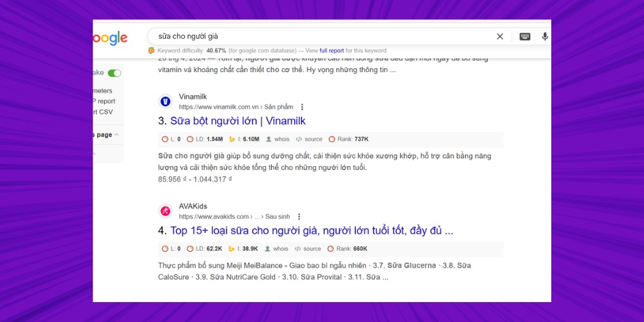Click the Vinamilk site name text

pos(193,97)
